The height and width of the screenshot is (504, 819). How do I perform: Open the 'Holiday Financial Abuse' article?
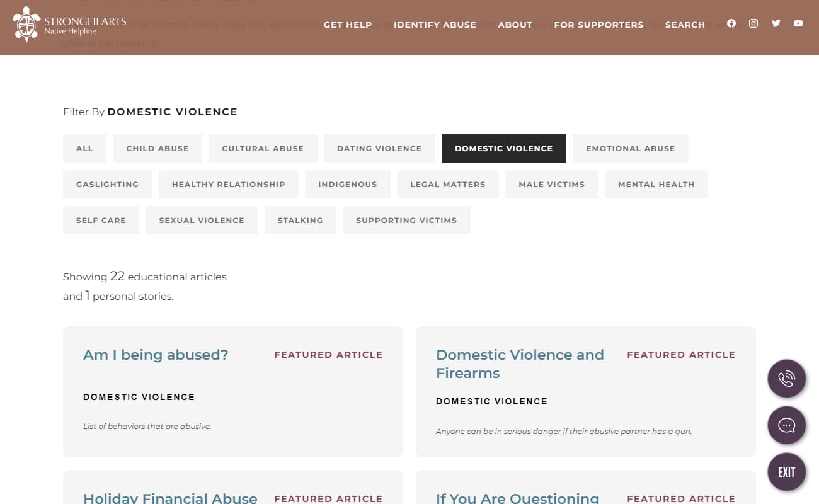click(x=170, y=498)
